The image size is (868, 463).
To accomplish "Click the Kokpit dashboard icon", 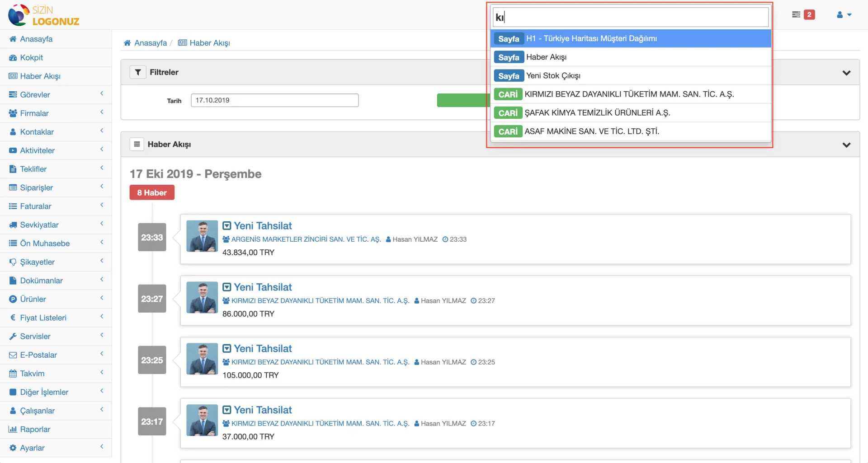I will click(x=13, y=57).
